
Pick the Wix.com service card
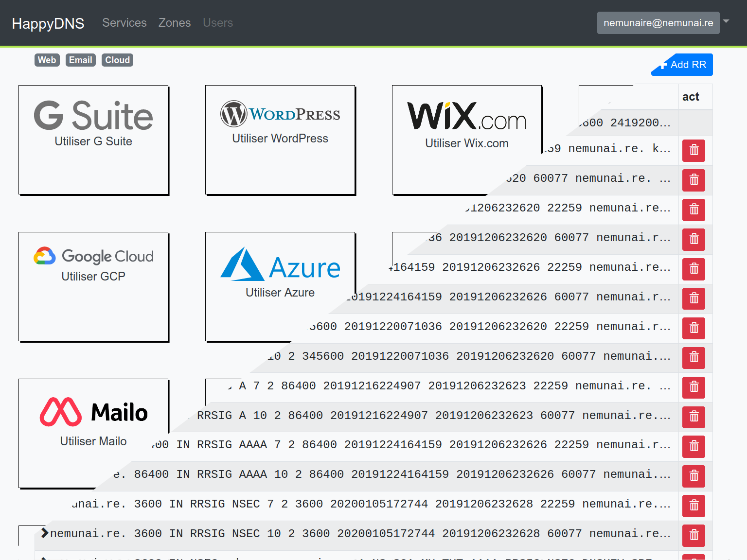[467, 140]
